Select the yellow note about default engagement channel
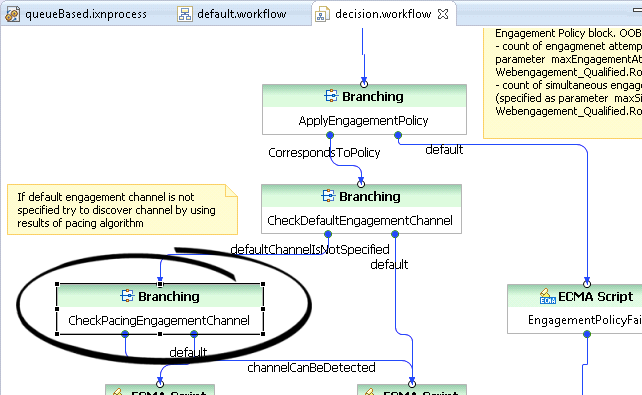Image resolution: width=642 pixels, height=395 pixels. [122, 210]
